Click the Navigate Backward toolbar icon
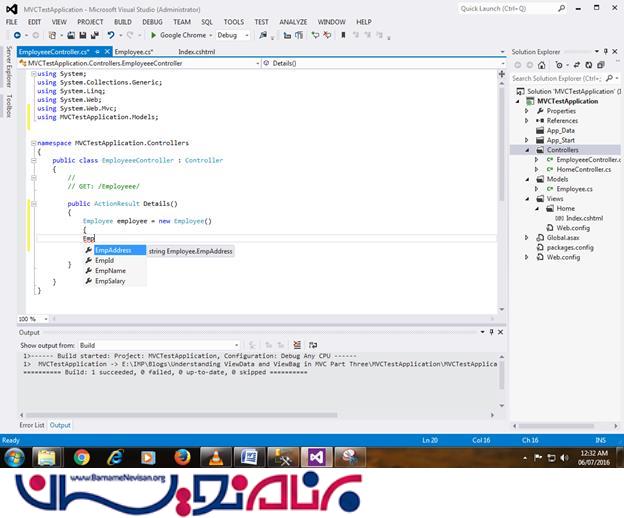The height and width of the screenshot is (518, 624). [17, 35]
